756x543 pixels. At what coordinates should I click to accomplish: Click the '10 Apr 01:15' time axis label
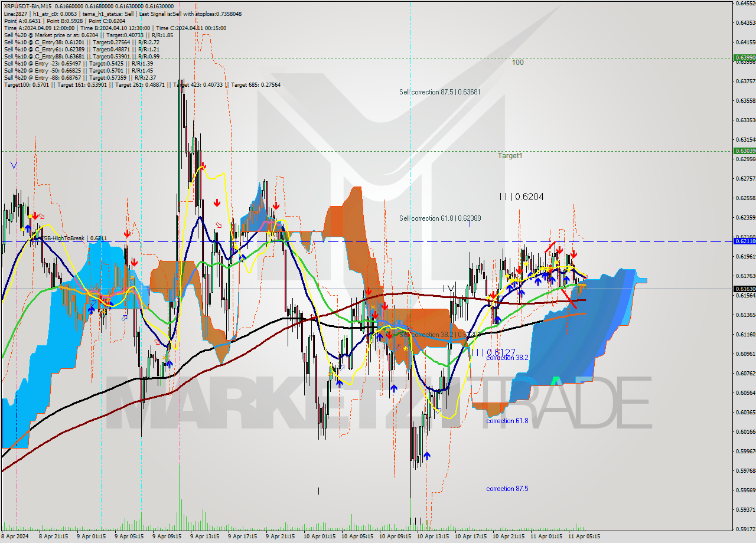[x=320, y=537]
